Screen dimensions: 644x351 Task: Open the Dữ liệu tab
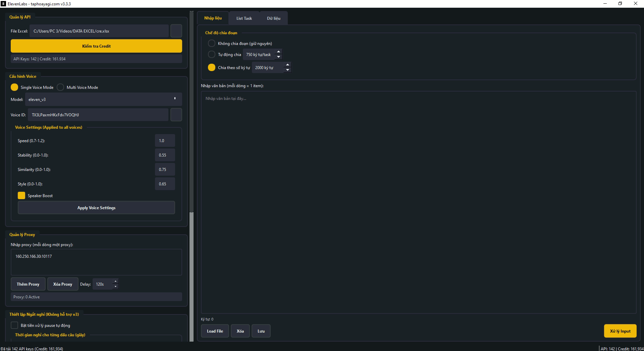click(x=273, y=18)
